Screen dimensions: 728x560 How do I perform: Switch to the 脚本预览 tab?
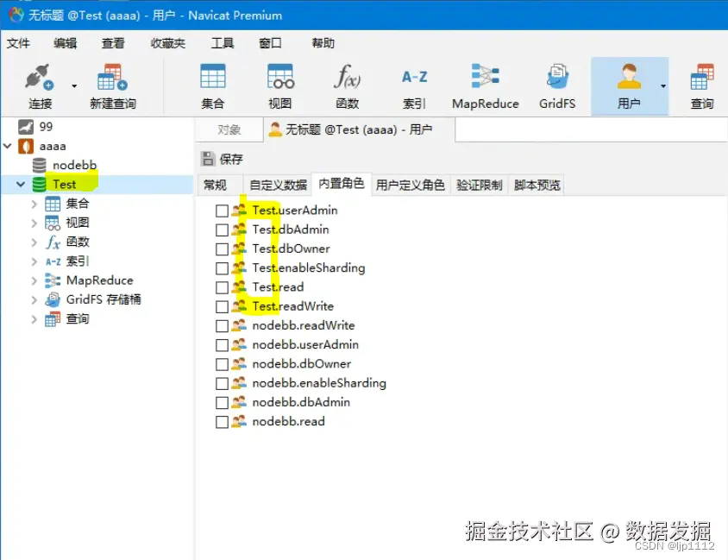click(x=537, y=185)
